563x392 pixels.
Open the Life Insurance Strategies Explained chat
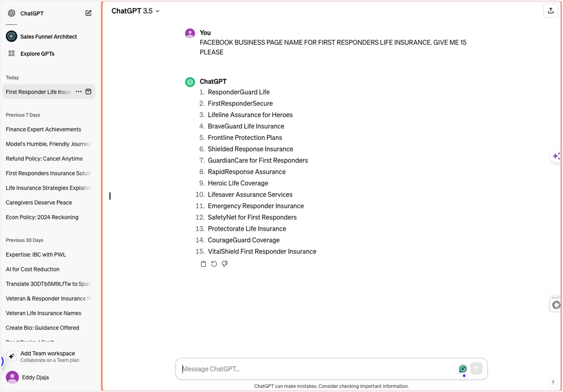[x=49, y=188]
